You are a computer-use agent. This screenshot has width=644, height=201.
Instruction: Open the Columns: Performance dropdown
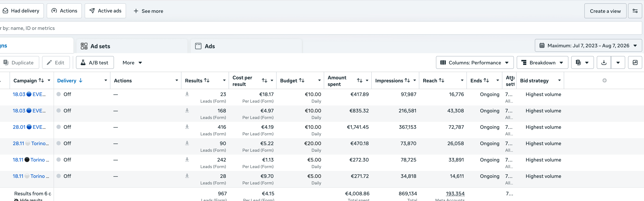pyautogui.click(x=474, y=62)
